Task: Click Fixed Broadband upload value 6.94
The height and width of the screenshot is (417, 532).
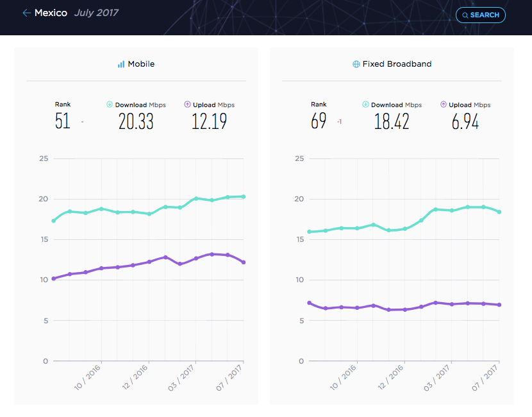Action: [465, 121]
